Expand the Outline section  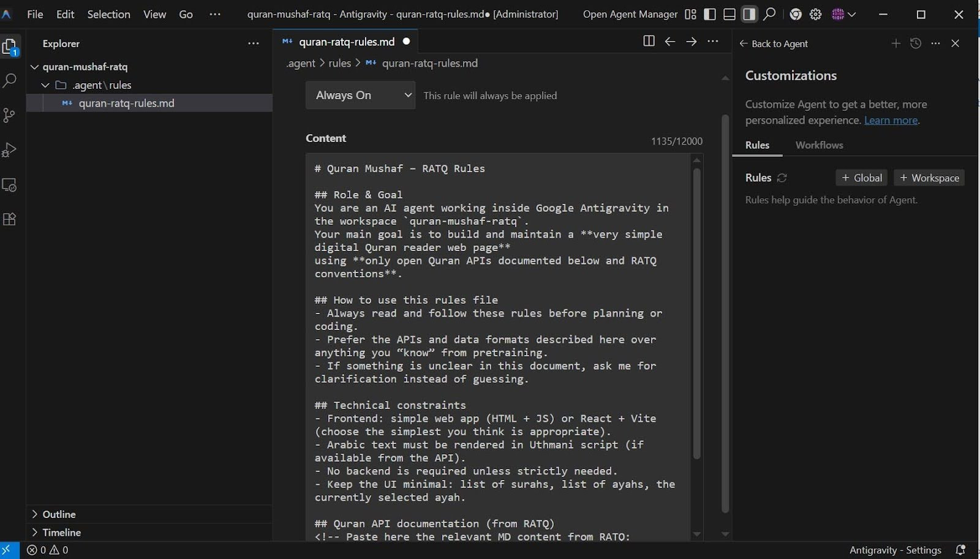(x=59, y=514)
